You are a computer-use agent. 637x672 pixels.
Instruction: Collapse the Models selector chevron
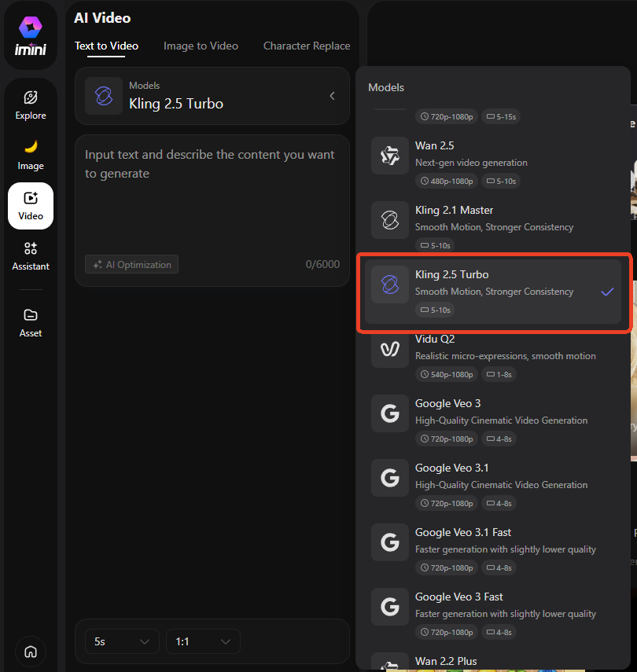(332, 96)
